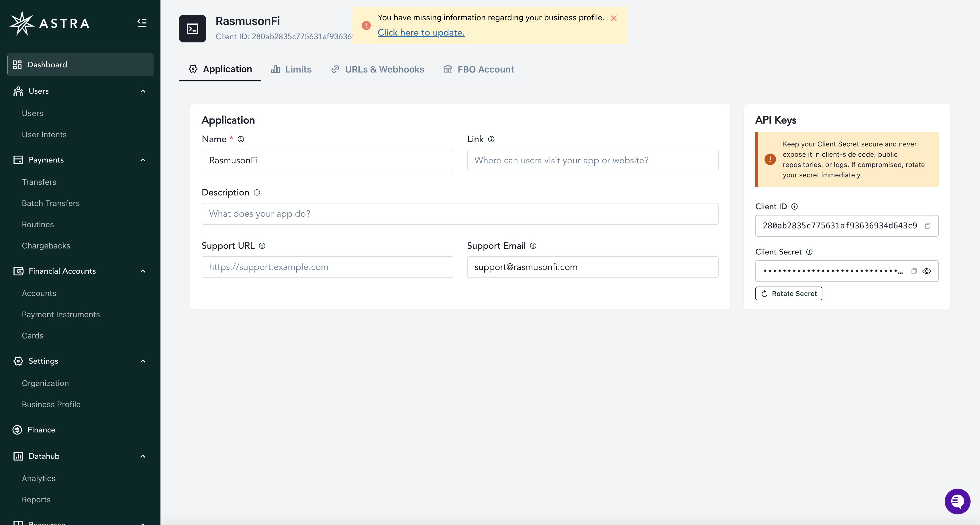Screen dimensions: 980x525
Task: Open Business Profile settings
Action: point(51,404)
